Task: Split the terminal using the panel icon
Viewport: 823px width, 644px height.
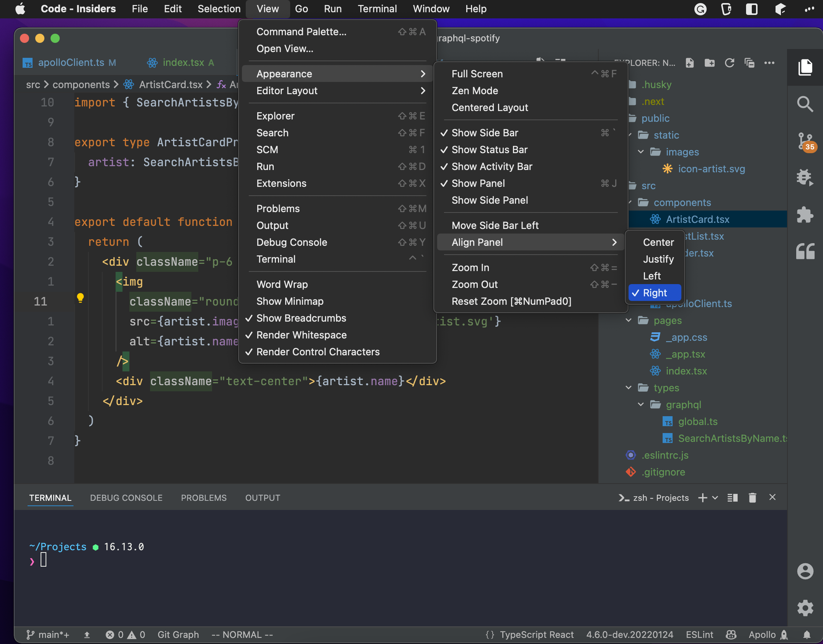Action: click(x=733, y=498)
